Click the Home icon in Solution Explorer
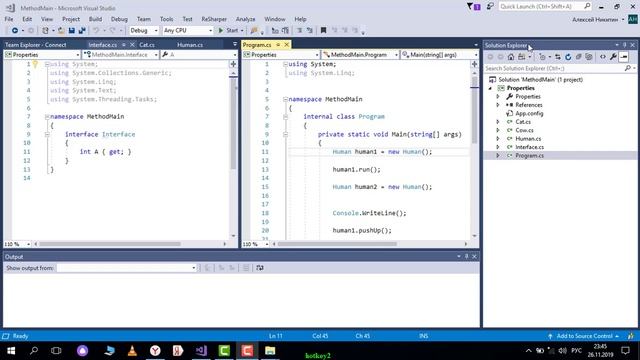The height and width of the screenshot is (360, 640). 511,57
